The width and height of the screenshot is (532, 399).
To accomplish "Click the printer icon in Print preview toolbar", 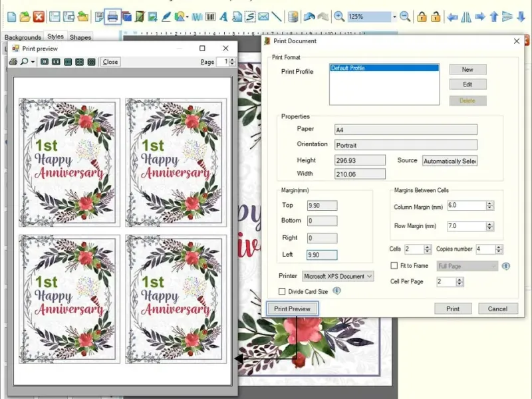I will [13, 62].
